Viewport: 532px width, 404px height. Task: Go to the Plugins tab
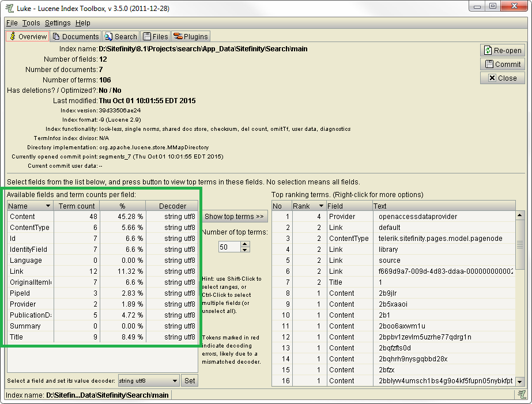click(x=191, y=36)
